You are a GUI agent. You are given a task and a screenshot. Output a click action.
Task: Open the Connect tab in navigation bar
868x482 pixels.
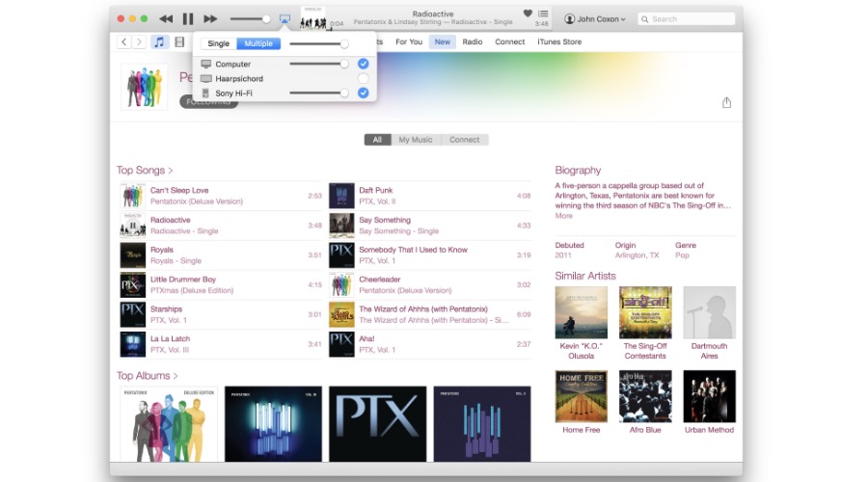click(510, 41)
